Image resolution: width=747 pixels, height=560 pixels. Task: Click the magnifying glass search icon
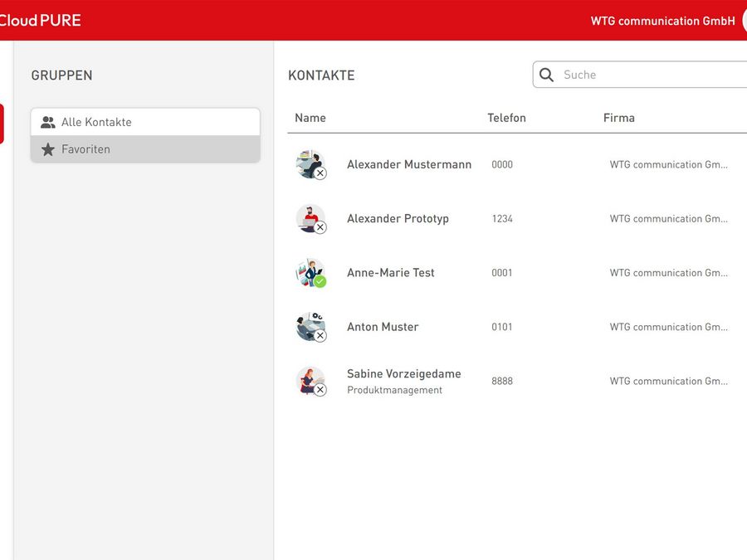coord(546,75)
